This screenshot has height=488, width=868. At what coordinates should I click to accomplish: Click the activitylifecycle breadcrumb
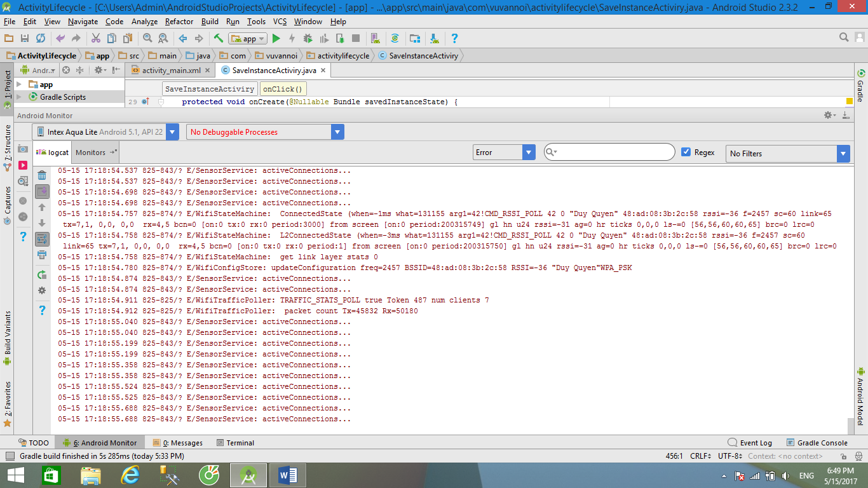click(x=337, y=56)
